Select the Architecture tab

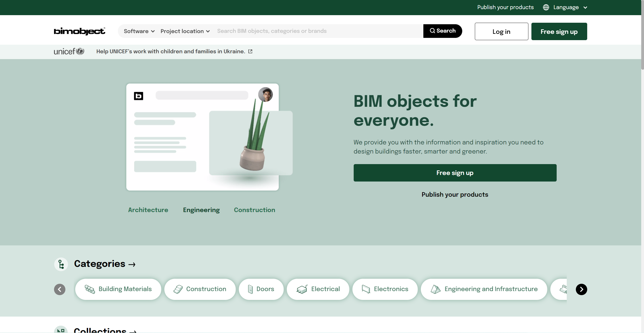[x=148, y=210]
